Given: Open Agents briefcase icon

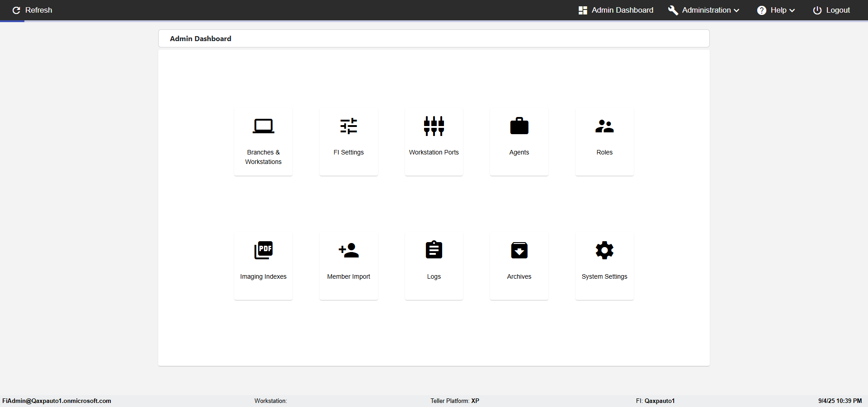Looking at the screenshot, I should pyautogui.click(x=519, y=126).
